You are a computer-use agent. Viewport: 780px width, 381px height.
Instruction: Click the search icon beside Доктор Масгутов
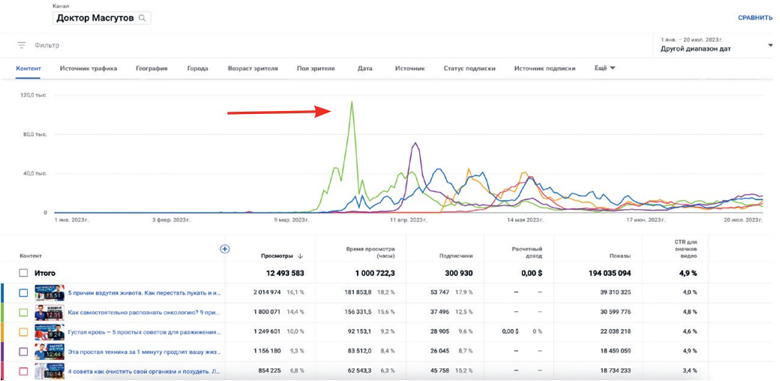coord(142,18)
